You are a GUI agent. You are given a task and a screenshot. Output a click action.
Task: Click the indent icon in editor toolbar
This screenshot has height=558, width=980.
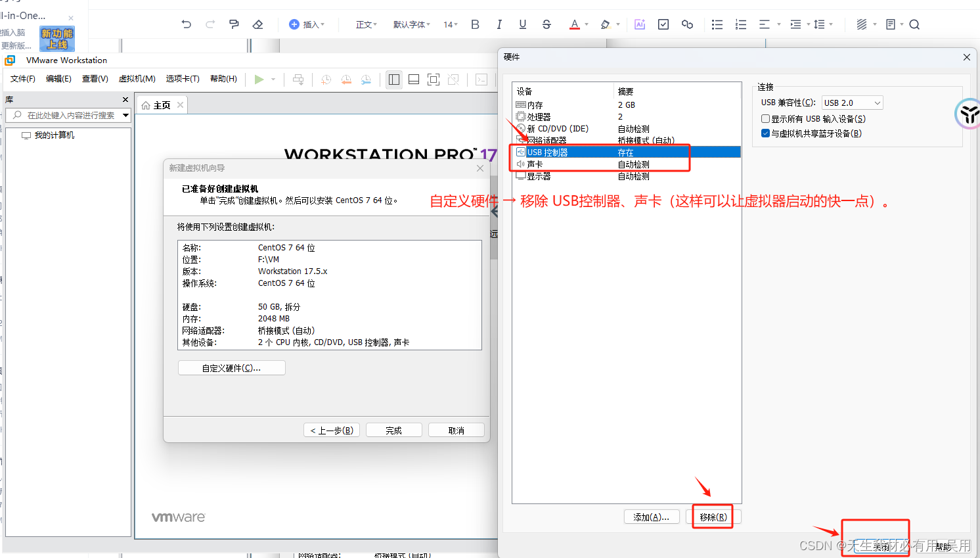click(x=795, y=24)
